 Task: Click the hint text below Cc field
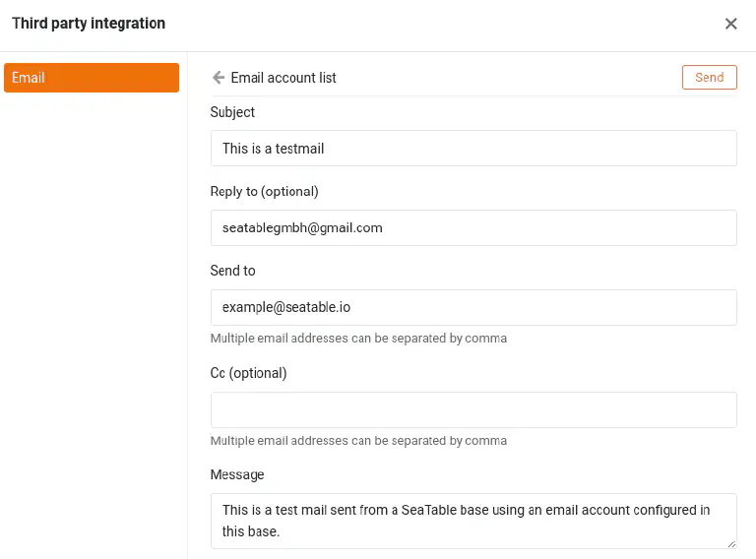[358, 441]
